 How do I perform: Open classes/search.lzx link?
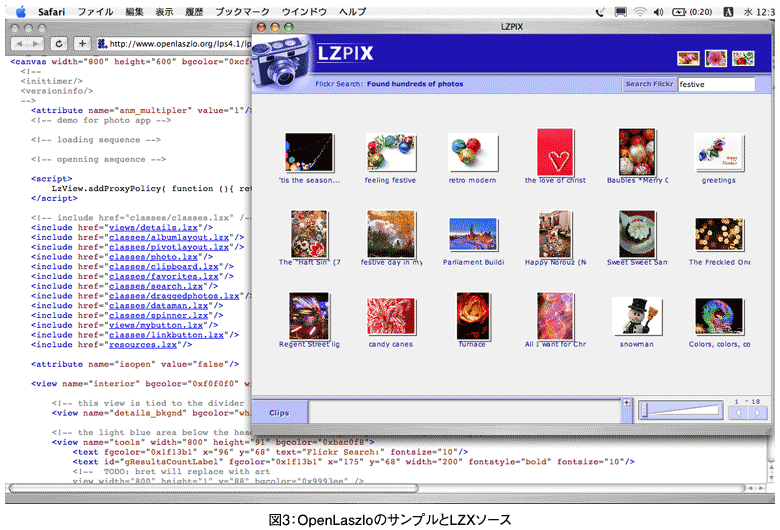pos(156,286)
